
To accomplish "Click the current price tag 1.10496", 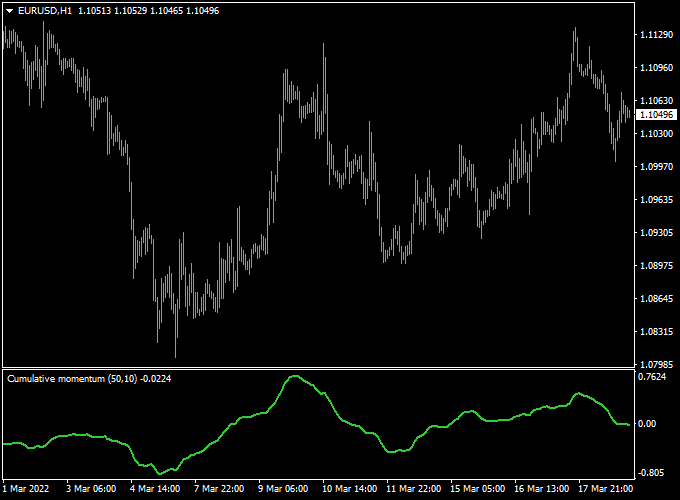I will [657, 114].
